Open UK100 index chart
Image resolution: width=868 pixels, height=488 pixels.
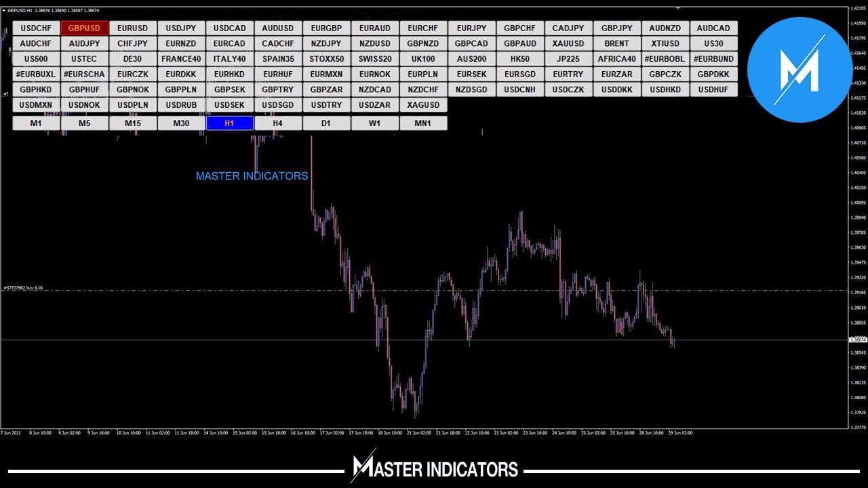(423, 59)
